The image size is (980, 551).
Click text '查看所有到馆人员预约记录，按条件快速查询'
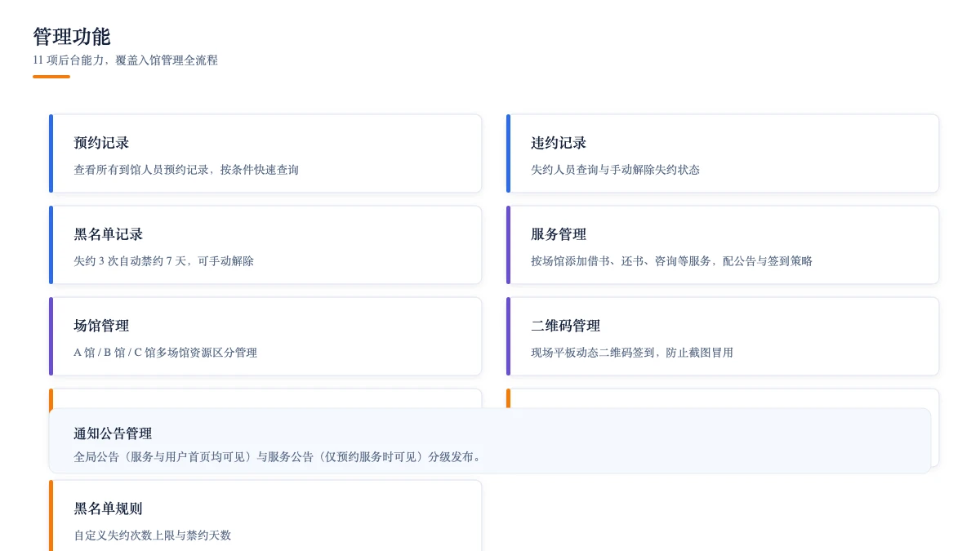(186, 170)
